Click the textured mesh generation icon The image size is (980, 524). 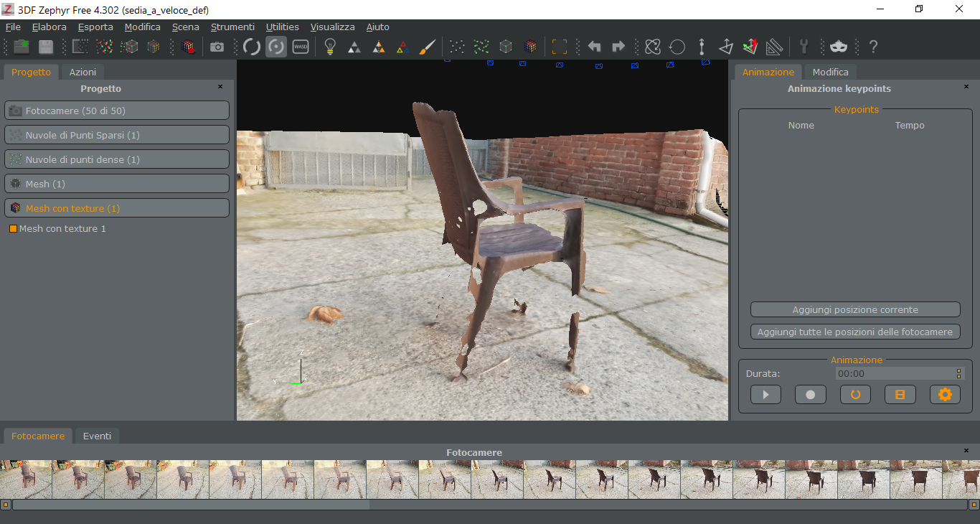click(x=154, y=47)
